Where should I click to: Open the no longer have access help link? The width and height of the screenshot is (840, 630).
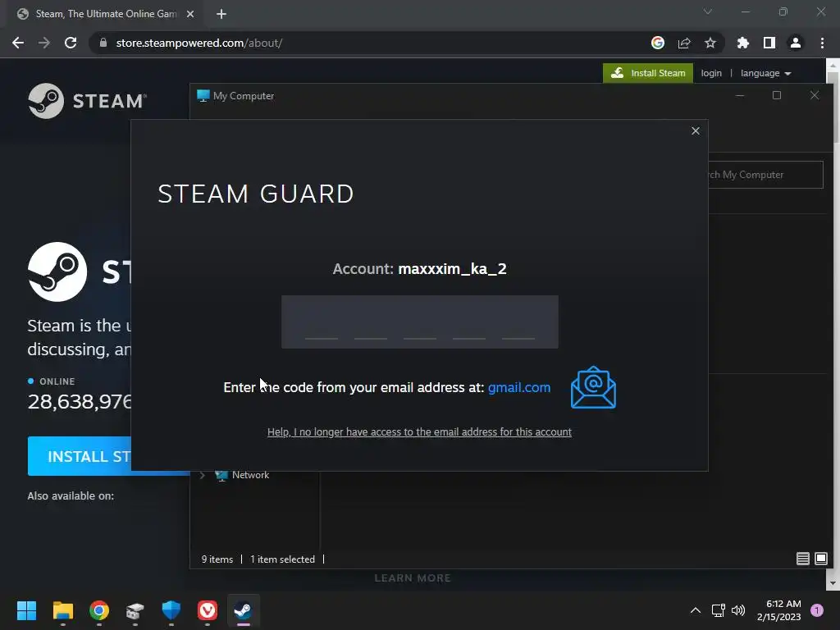click(419, 431)
